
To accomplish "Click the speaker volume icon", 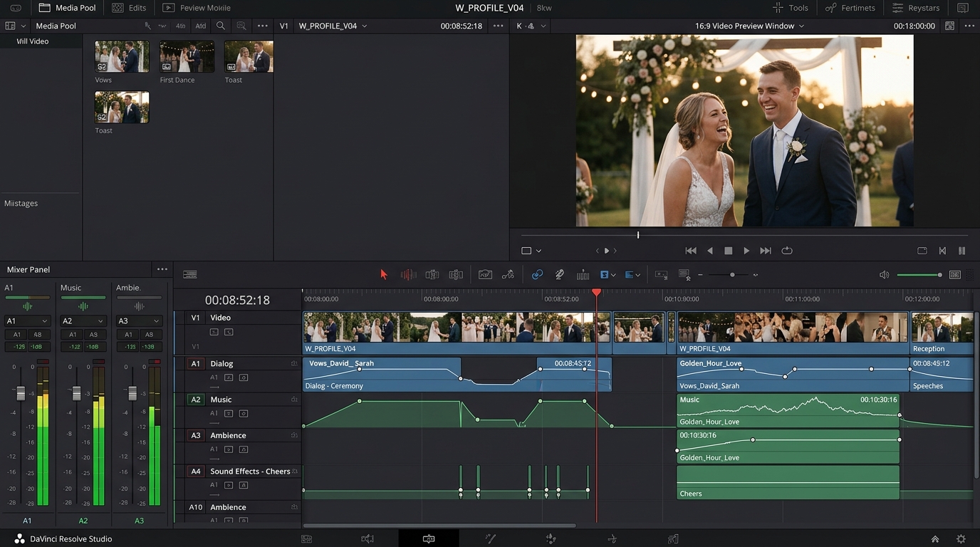I will click(x=884, y=274).
